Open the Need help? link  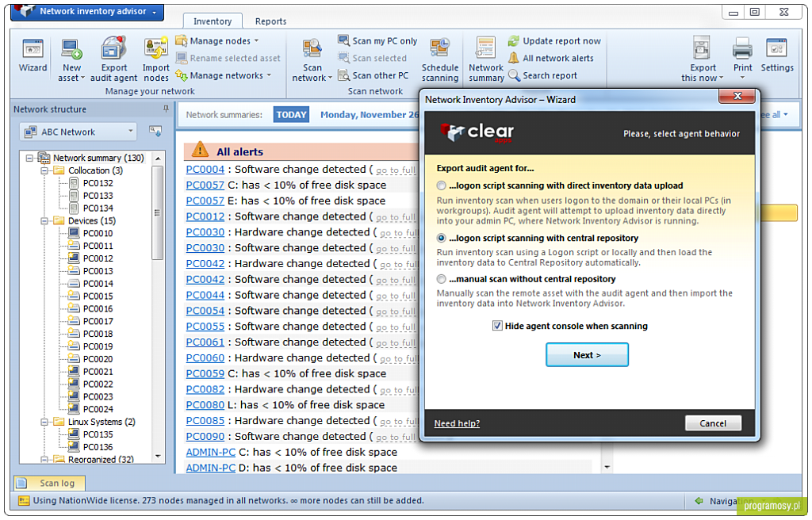457,423
